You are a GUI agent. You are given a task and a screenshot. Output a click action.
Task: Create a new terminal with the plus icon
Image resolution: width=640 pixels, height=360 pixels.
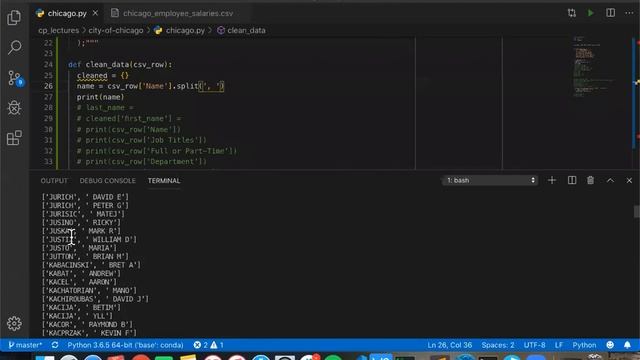(552, 180)
